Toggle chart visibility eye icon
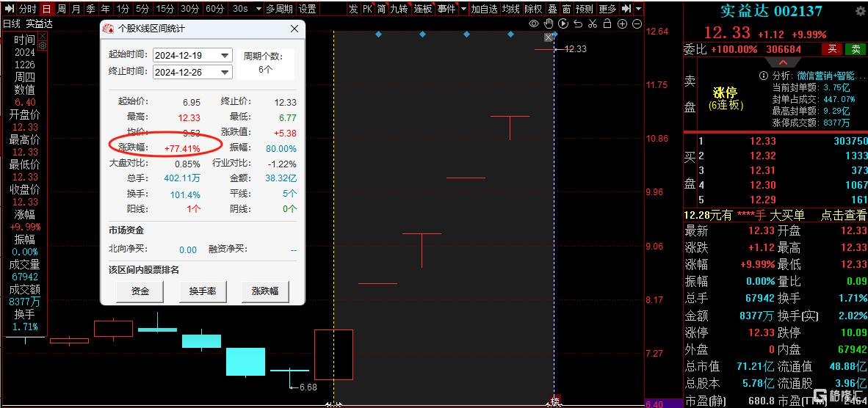 tap(534, 23)
